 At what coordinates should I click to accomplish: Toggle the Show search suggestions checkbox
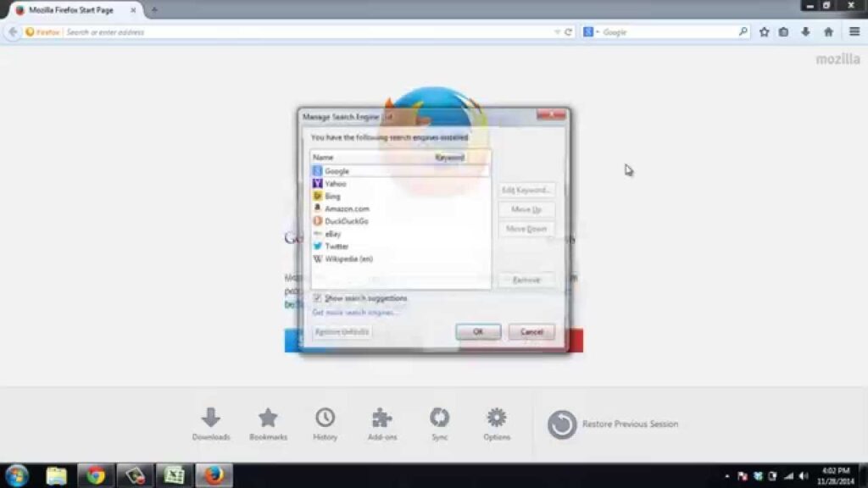click(317, 298)
